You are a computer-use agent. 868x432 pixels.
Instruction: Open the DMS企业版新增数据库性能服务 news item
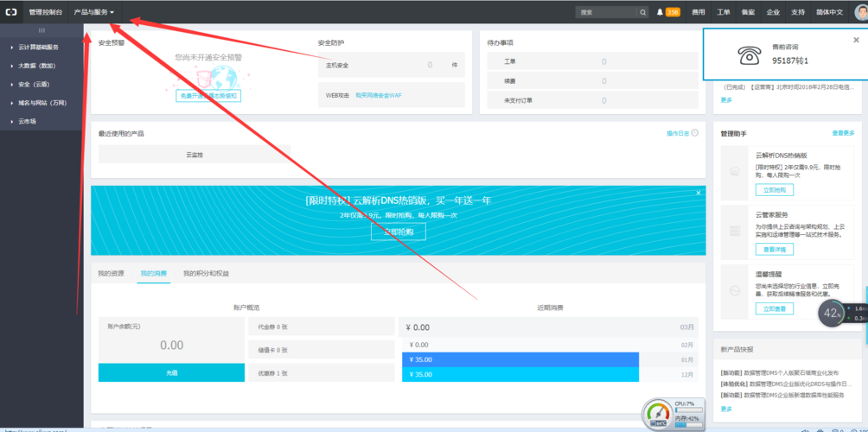tap(782, 395)
